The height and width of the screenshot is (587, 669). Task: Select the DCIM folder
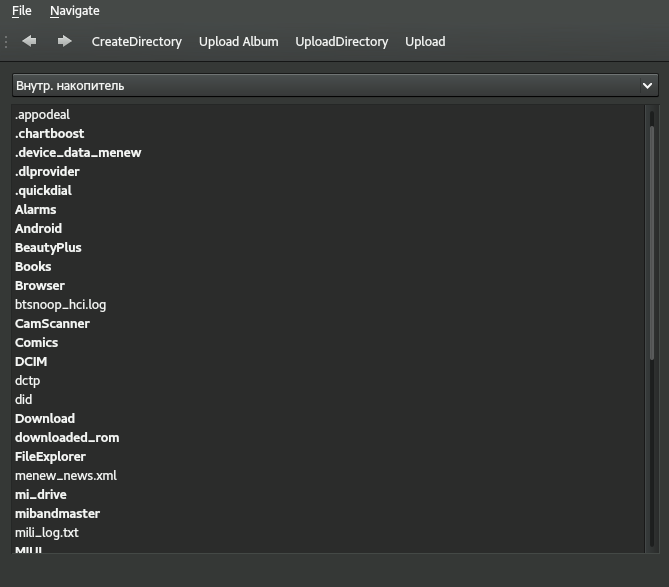[31, 362]
